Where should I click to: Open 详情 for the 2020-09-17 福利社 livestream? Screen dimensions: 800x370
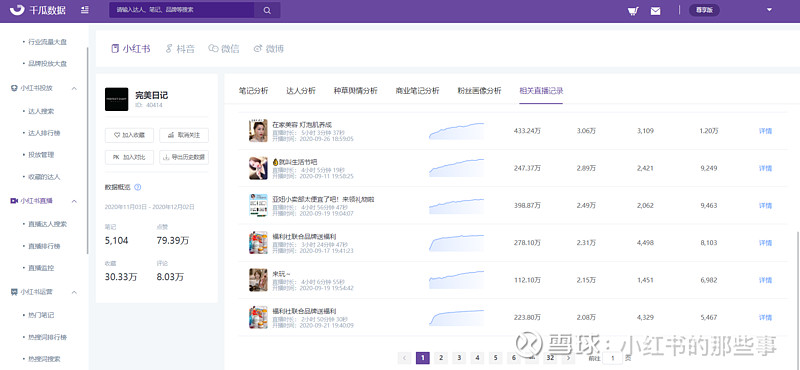pyautogui.click(x=765, y=243)
